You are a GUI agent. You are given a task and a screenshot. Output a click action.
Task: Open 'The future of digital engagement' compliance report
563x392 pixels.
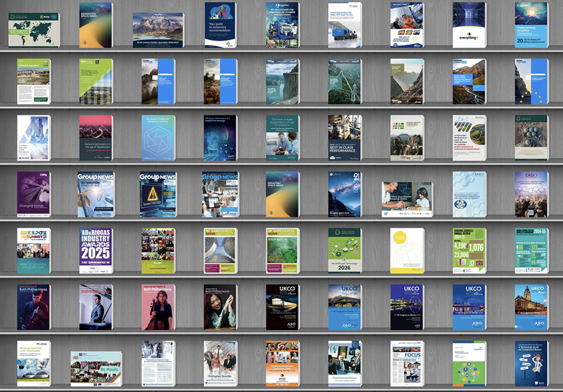coord(283,138)
